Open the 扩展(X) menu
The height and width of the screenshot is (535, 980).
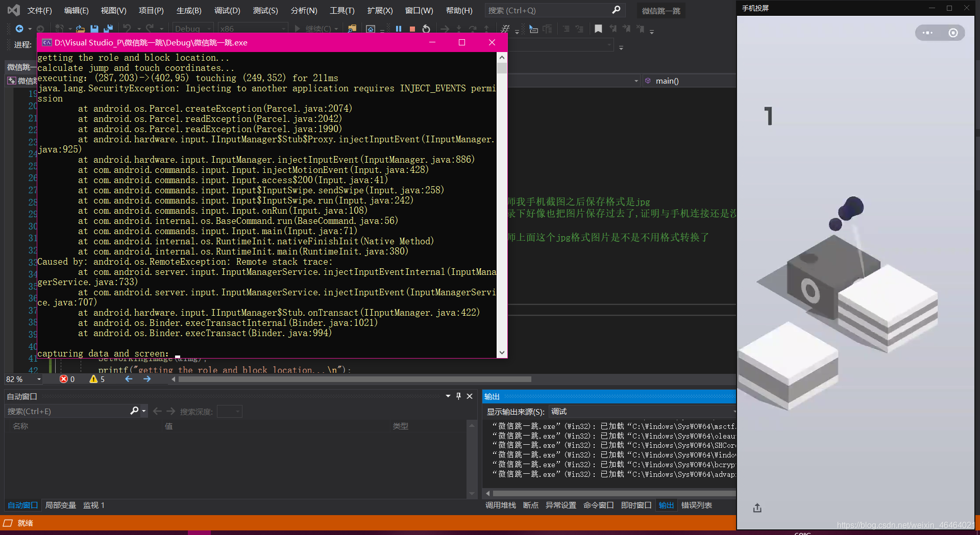(380, 10)
